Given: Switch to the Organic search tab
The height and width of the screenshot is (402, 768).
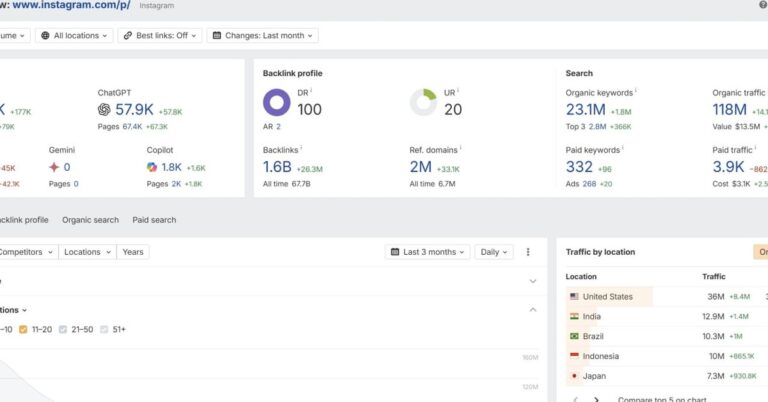Looking at the screenshot, I should pos(90,220).
